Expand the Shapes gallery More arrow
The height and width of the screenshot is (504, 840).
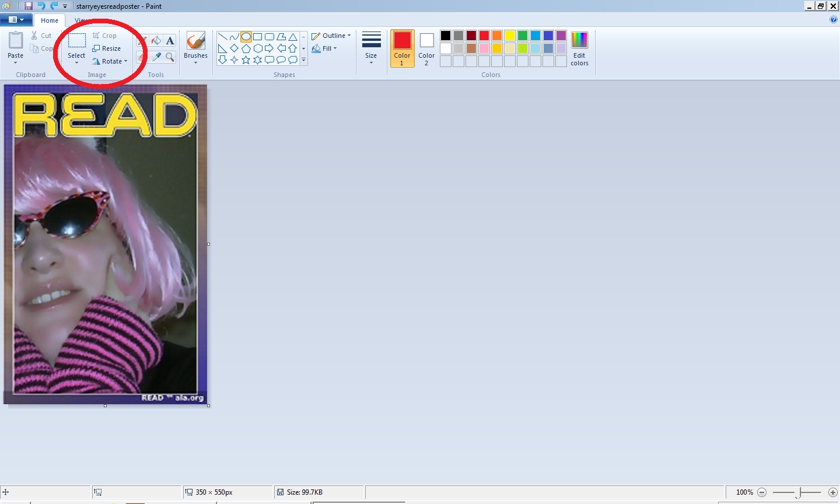pyautogui.click(x=303, y=60)
